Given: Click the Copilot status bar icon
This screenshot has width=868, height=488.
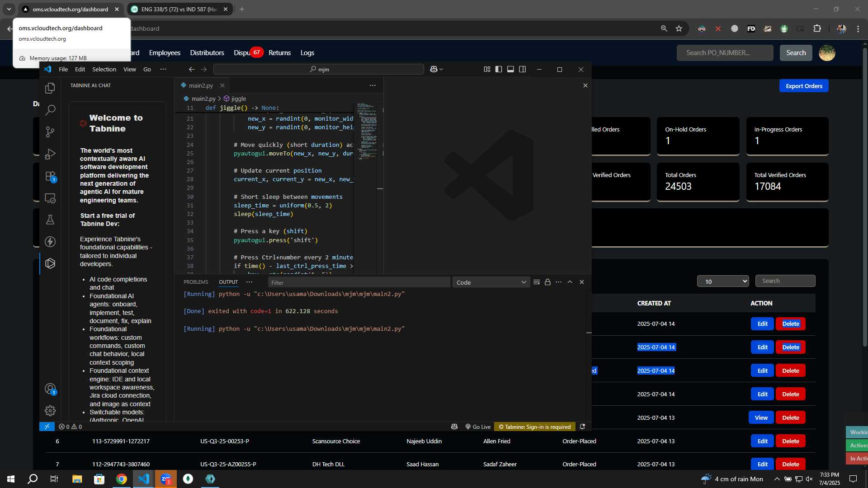Looking at the screenshot, I should point(454,427).
